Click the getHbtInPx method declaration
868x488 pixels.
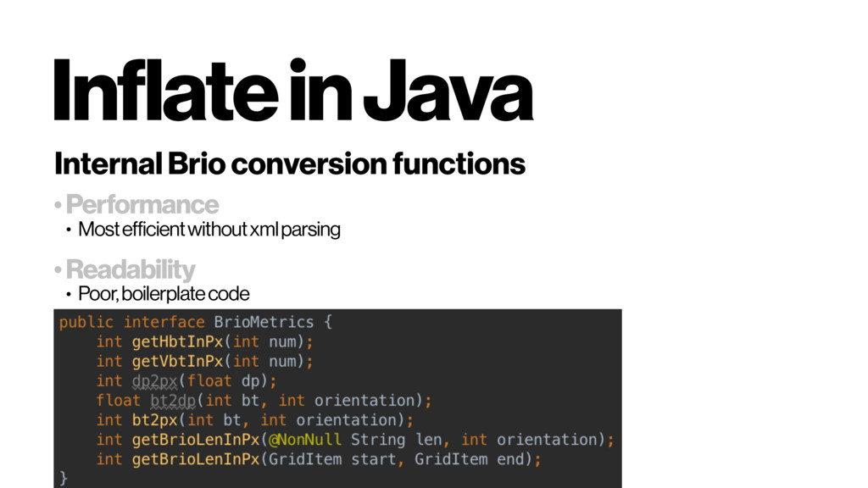(x=205, y=342)
